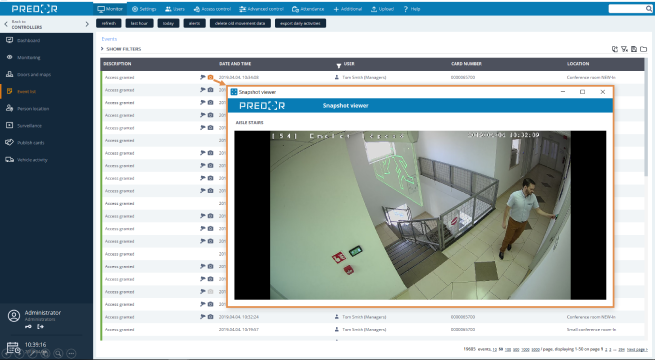The width and height of the screenshot is (655, 360).
Task: Sort by DESCRIPTION column header
Action: click(x=117, y=64)
